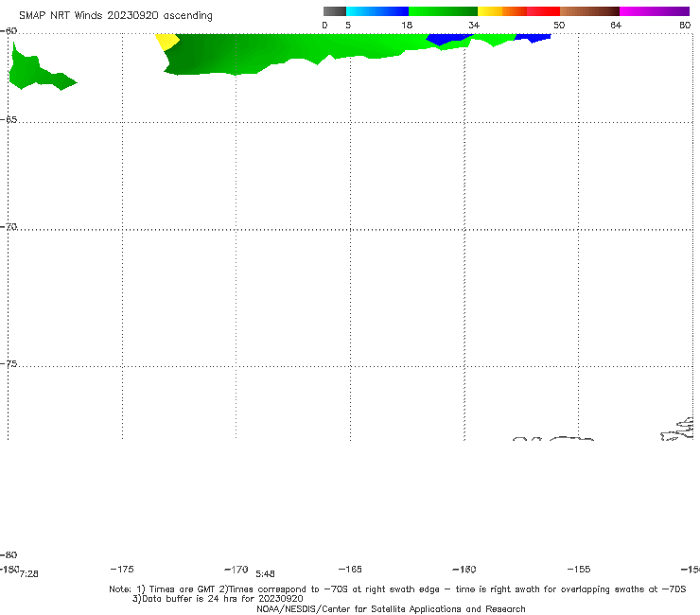Screen dimensions: 700x615
Task: Click the -180 longitude axis label
Action: [x=9, y=569]
